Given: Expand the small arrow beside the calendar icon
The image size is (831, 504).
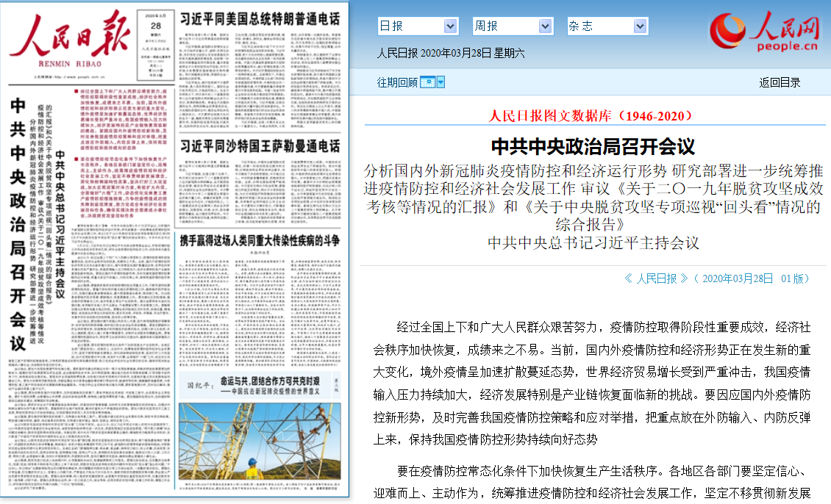Looking at the screenshot, I should point(441,82).
